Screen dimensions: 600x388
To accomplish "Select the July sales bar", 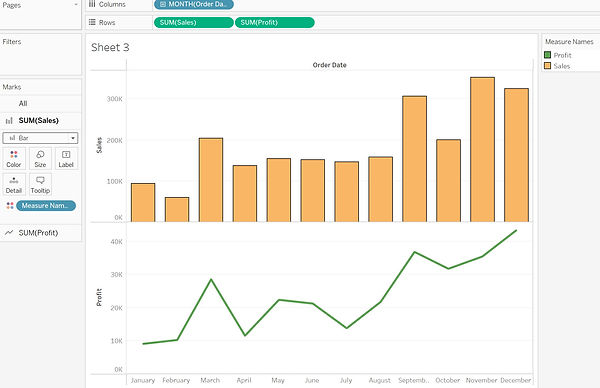I will point(347,192).
